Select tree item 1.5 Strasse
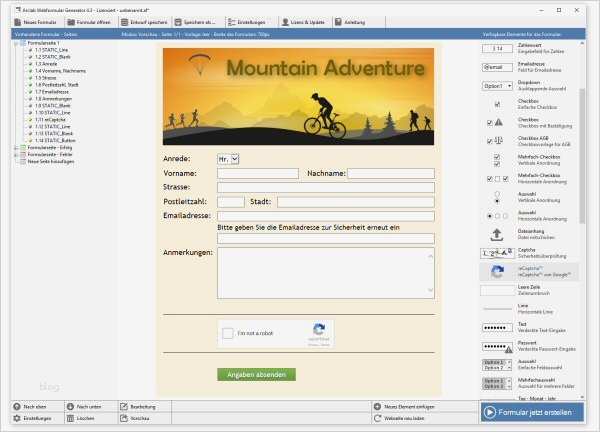Image resolution: width=600 pixels, height=432 pixels. click(x=45, y=78)
